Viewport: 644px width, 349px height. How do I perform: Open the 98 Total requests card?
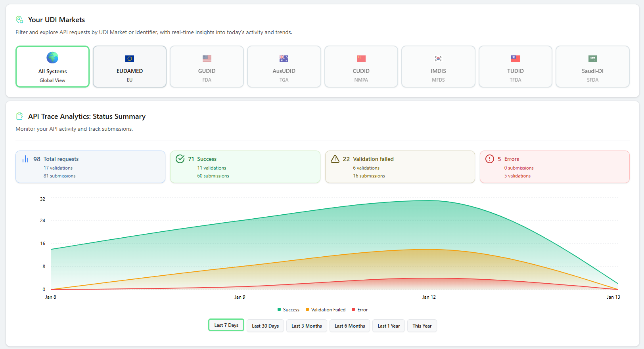click(x=90, y=167)
